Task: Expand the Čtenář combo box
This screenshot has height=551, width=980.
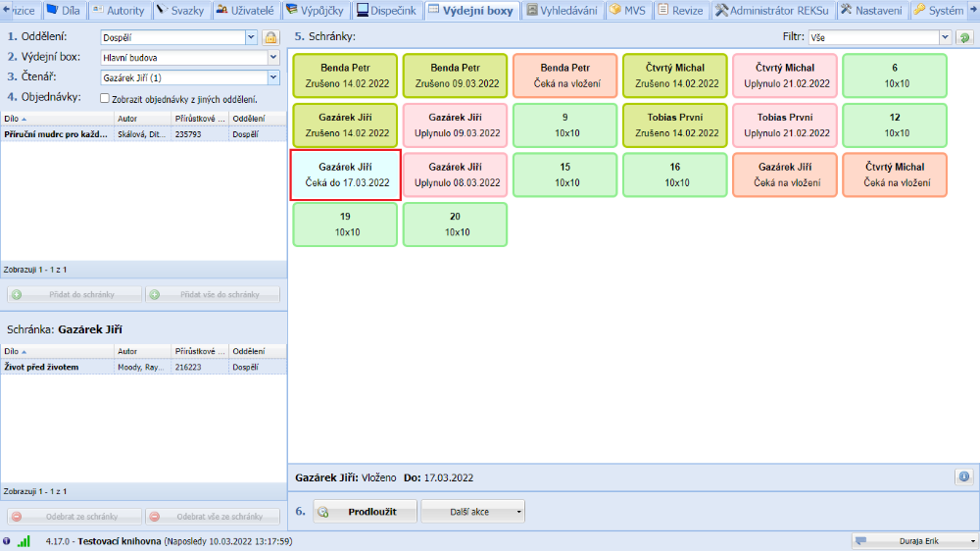Action: pos(272,76)
